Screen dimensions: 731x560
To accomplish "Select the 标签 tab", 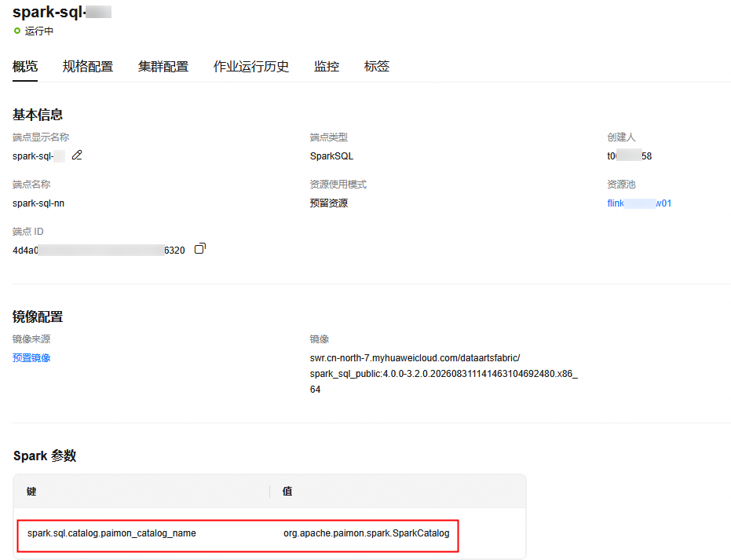I will (x=377, y=67).
